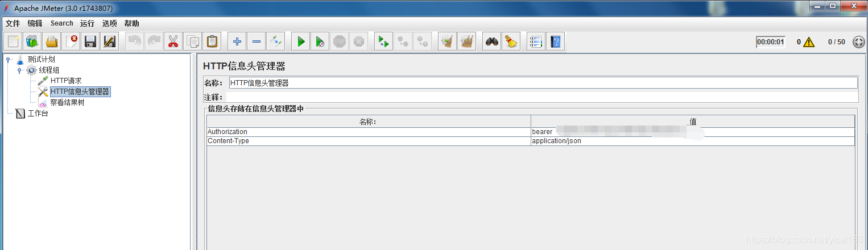The image size is (868, 250).
Task: Paste the element with the clipboard icon
Action: coord(212,41)
